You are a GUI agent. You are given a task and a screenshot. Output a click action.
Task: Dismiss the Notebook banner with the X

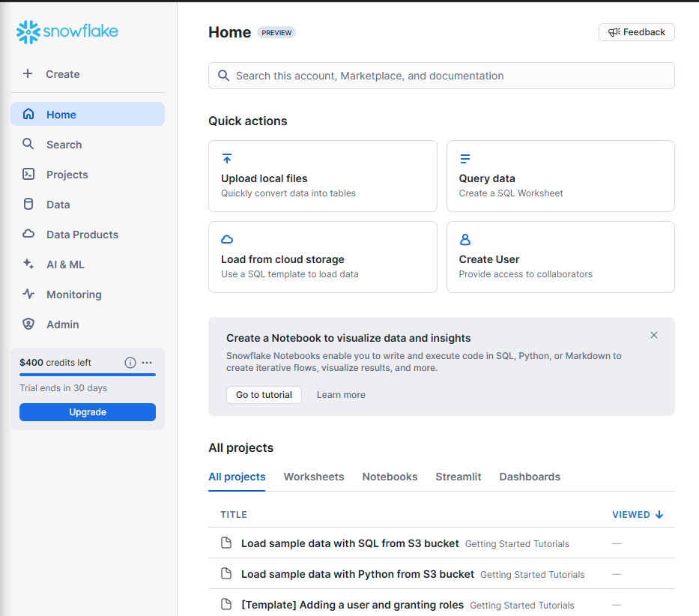point(654,335)
